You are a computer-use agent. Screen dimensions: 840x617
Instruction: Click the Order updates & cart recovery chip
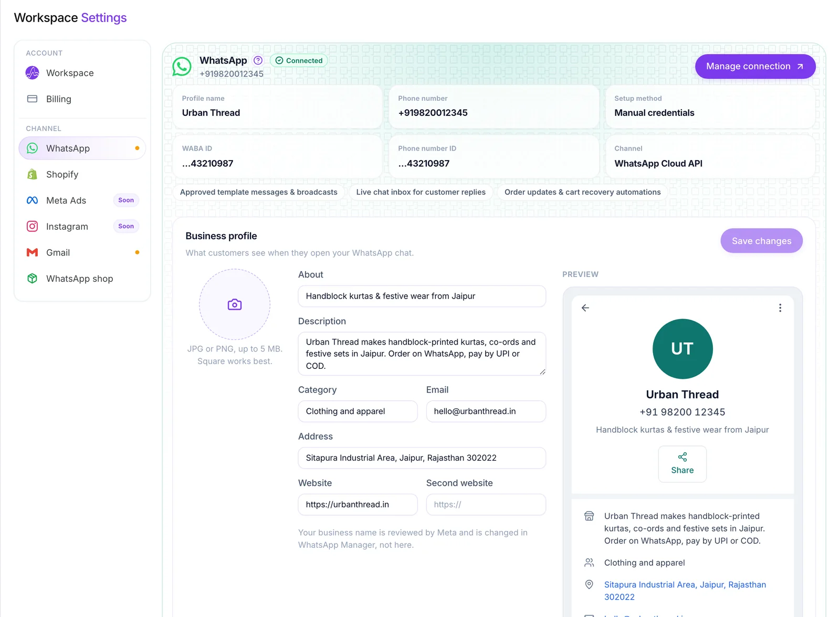coord(582,193)
